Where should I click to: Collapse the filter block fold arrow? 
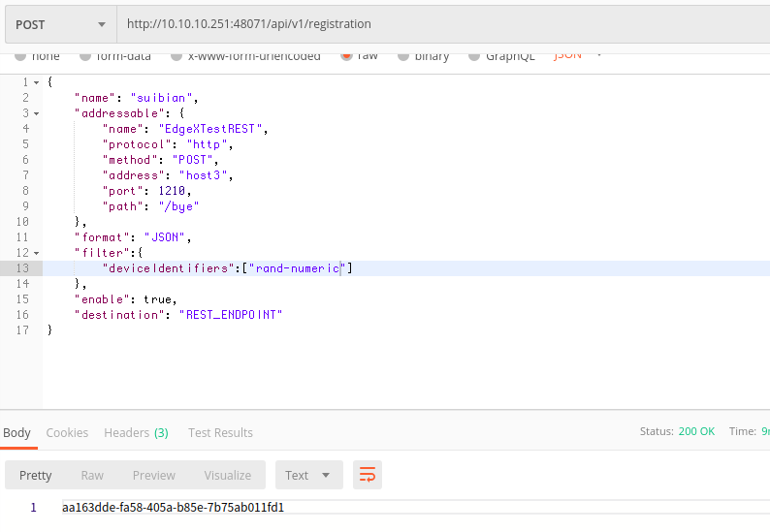(x=36, y=253)
